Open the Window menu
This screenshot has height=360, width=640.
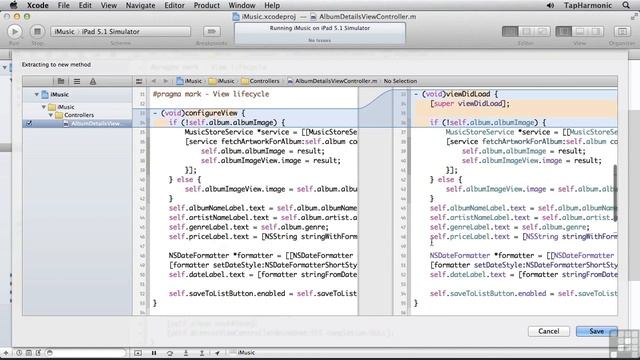(242, 5)
